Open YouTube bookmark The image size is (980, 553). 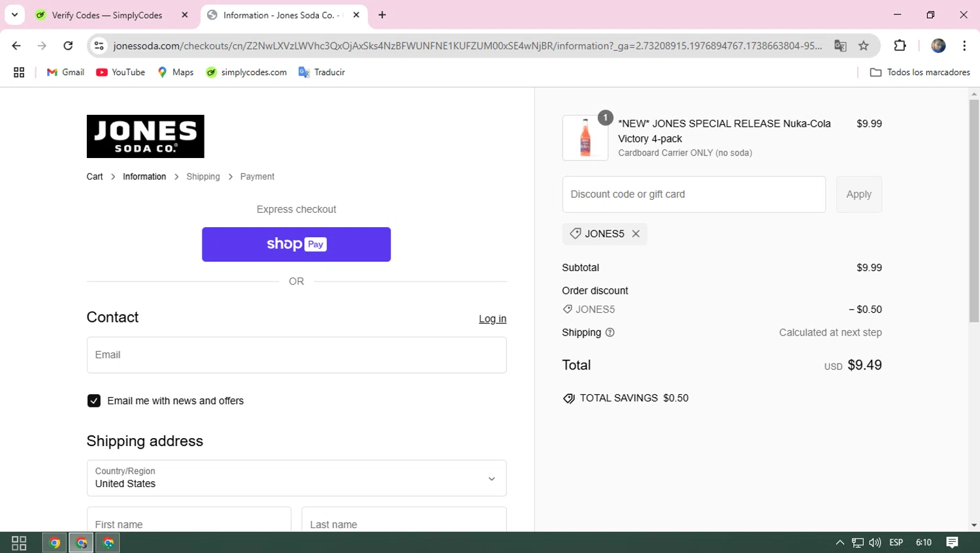pos(121,72)
